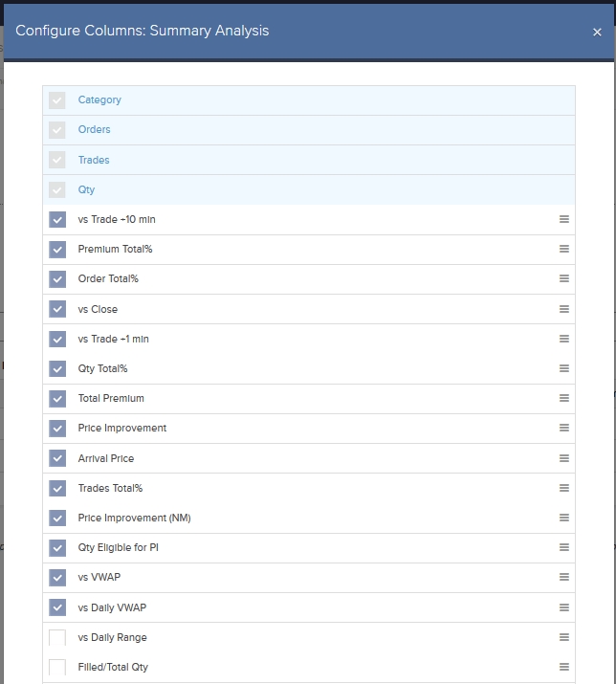Click the Qty Eligible for PI reorder handle
The image size is (616, 684).
[564, 547]
